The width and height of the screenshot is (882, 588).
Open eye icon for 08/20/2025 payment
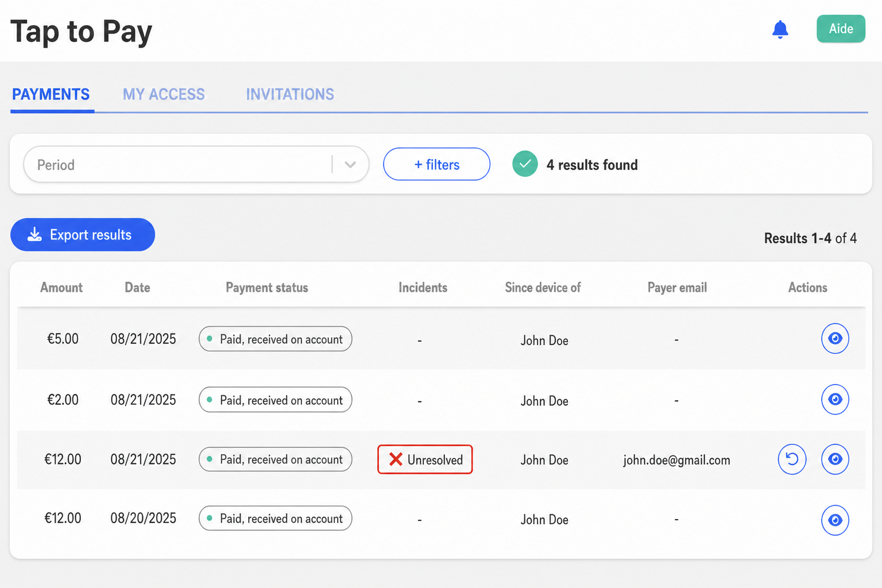tap(835, 520)
